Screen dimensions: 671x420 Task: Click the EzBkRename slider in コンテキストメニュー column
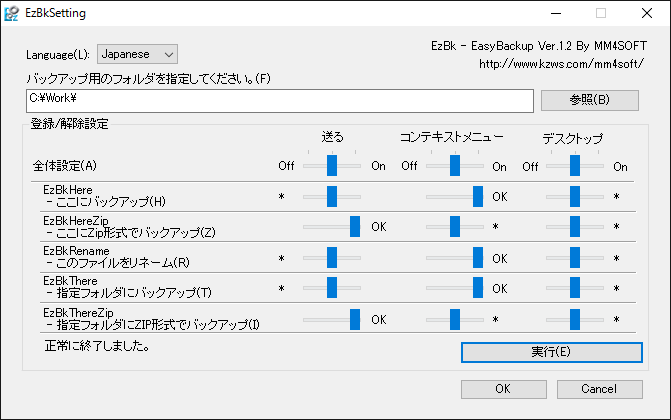point(455,258)
